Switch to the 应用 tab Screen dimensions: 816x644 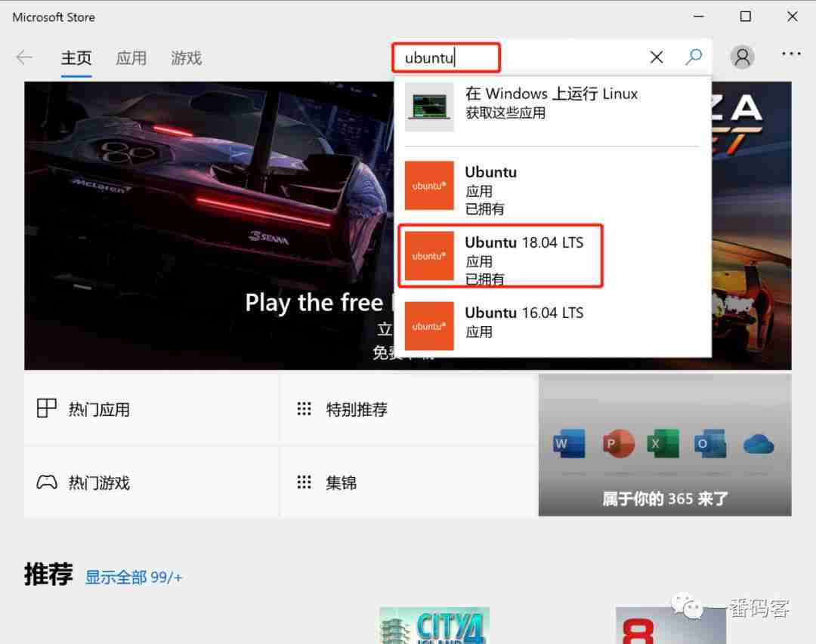[131, 57]
